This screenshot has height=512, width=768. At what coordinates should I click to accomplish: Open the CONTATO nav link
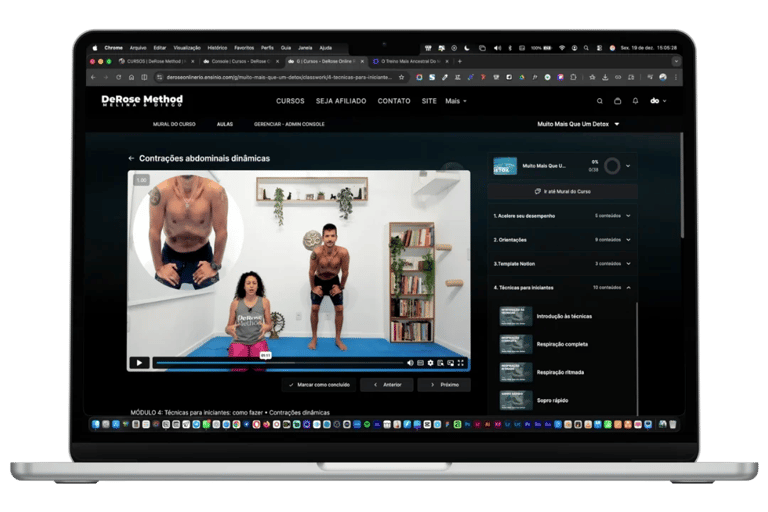click(x=394, y=101)
